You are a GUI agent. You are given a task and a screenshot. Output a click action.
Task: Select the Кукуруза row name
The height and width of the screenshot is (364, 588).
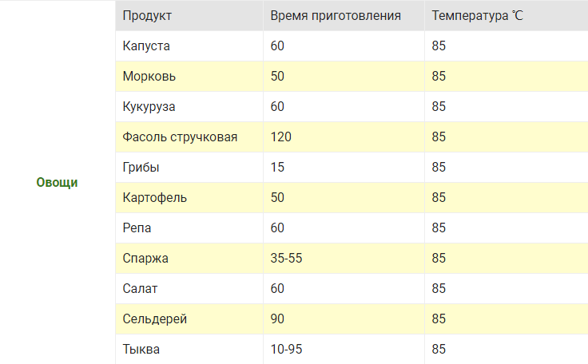point(149,107)
